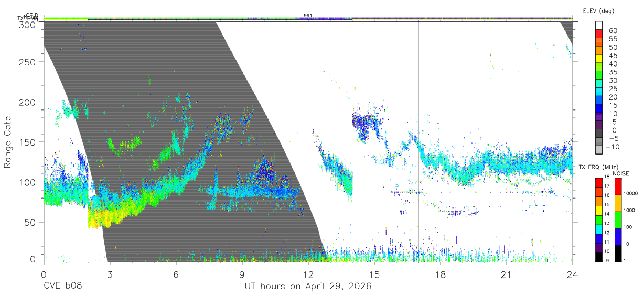Screen dimensions: 644x297
Task: Click the 'CVE b08' radar label
Action: coord(62,287)
